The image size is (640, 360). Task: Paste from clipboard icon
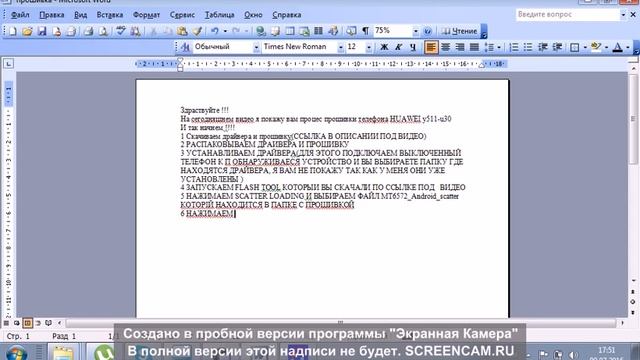click(x=182, y=31)
